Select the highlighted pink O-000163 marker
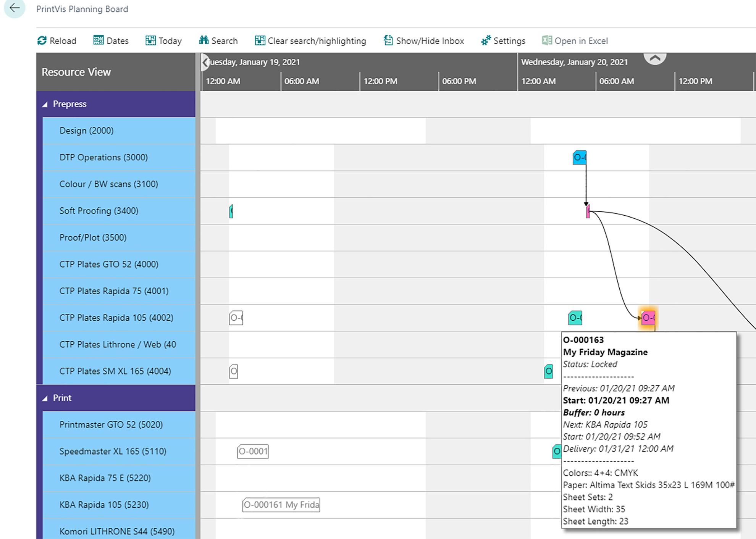 coord(648,318)
